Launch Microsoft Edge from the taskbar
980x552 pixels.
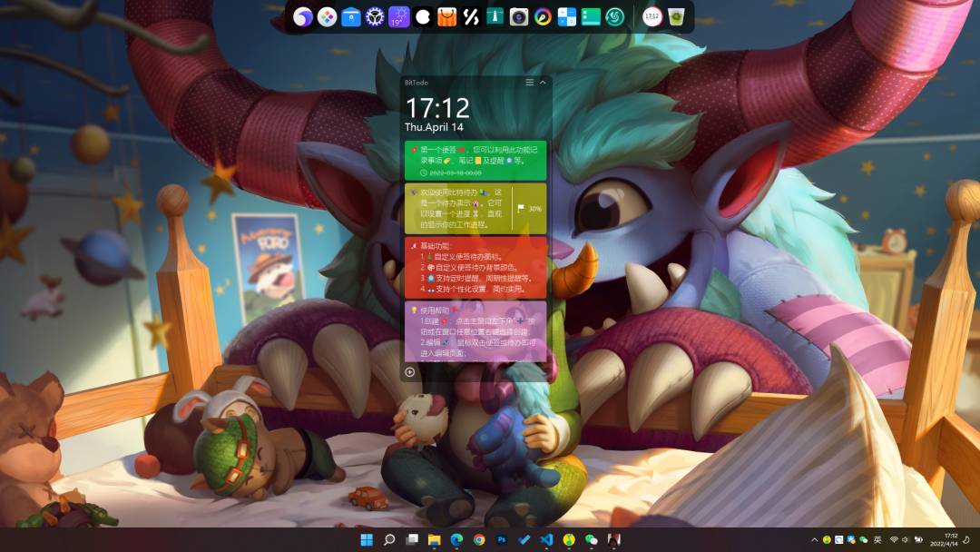click(456, 539)
